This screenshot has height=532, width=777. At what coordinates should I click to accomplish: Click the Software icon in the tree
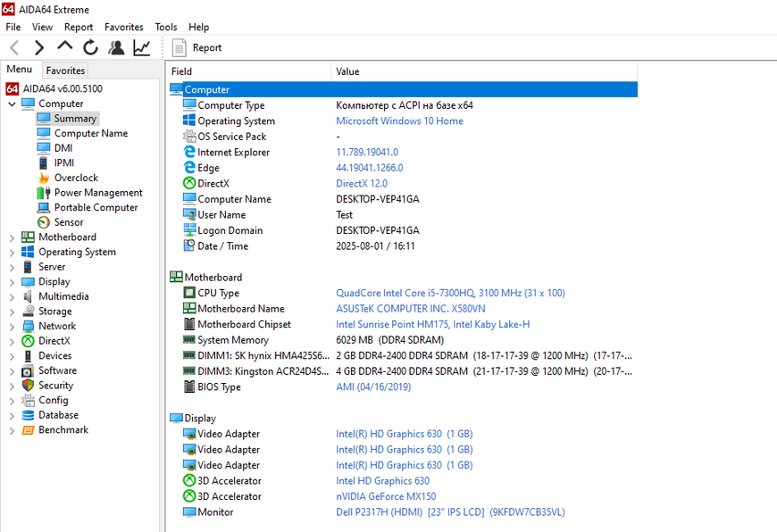28,370
